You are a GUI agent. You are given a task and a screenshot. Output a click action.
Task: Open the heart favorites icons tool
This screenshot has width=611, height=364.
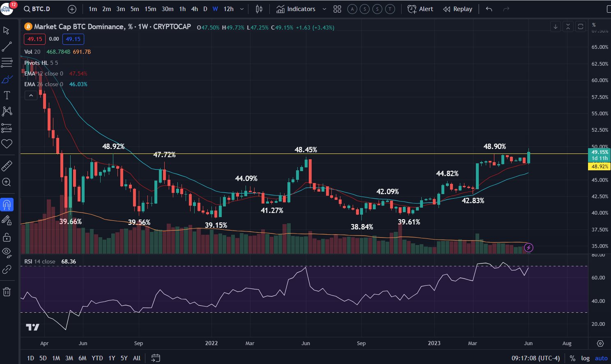click(7, 144)
